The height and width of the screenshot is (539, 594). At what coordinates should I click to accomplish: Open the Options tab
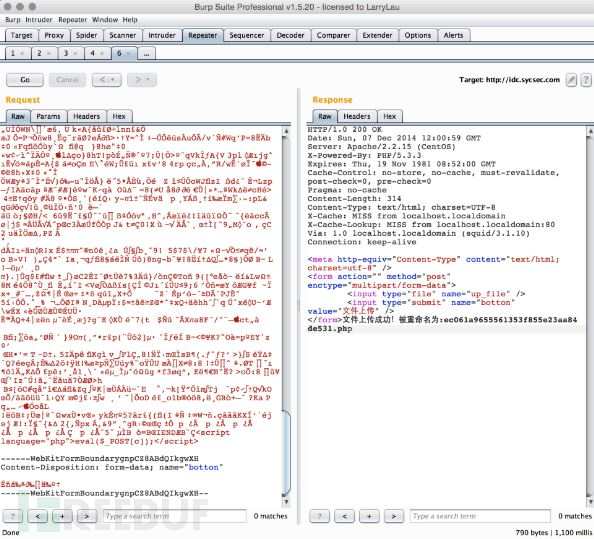pos(418,35)
